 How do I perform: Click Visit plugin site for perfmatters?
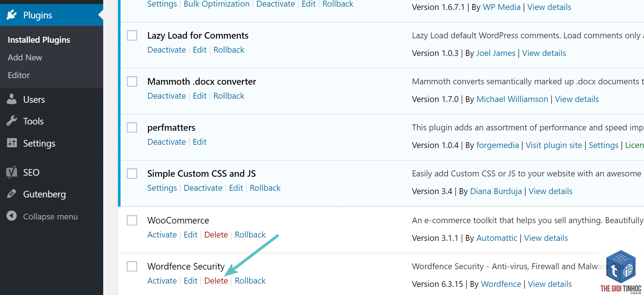tap(554, 145)
